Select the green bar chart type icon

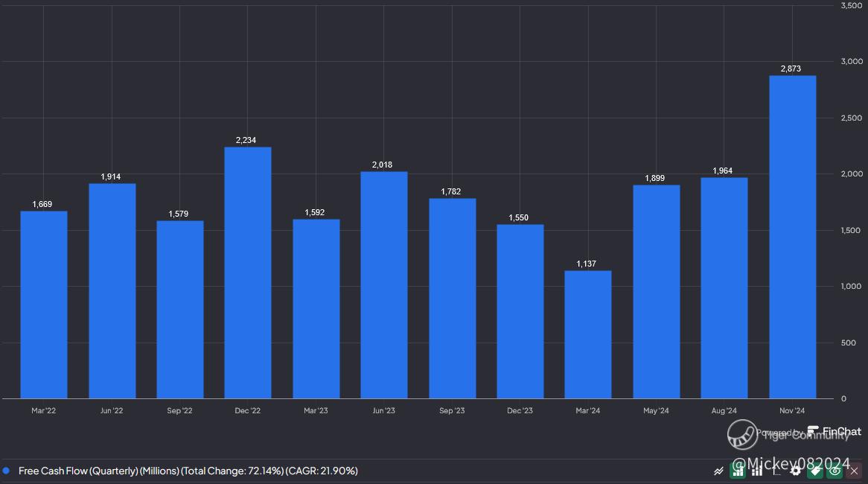coord(738,471)
